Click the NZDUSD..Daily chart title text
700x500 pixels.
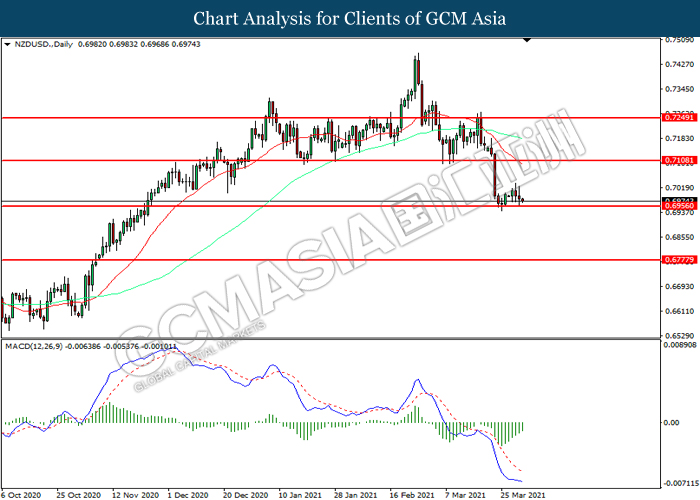44,44
